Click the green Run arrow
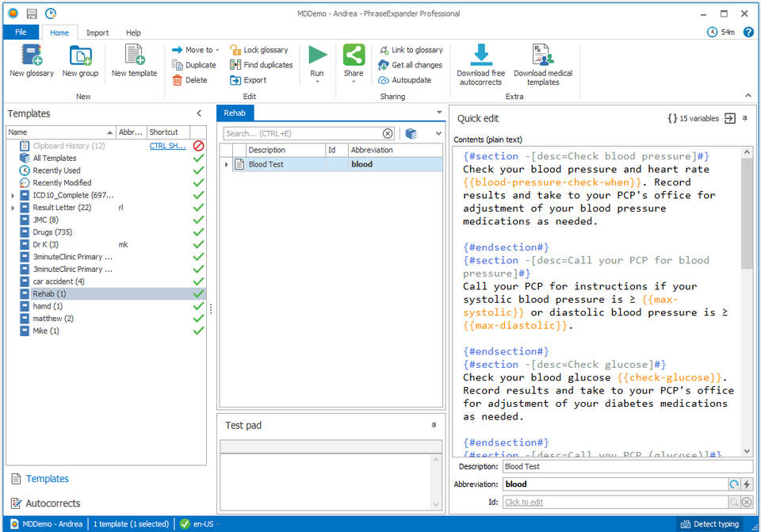The height and width of the screenshot is (532, 761). click(317, 55)
